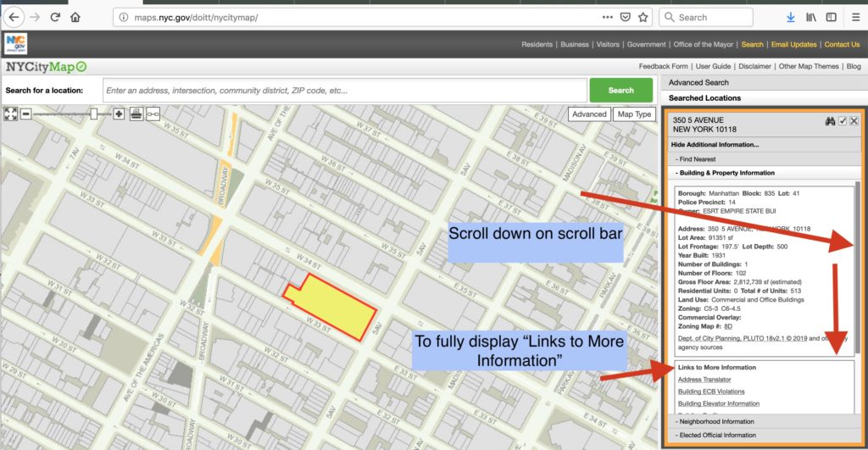Get a link to this map
The height and width of the screenshot is (450, 868).
click(153, 114)
